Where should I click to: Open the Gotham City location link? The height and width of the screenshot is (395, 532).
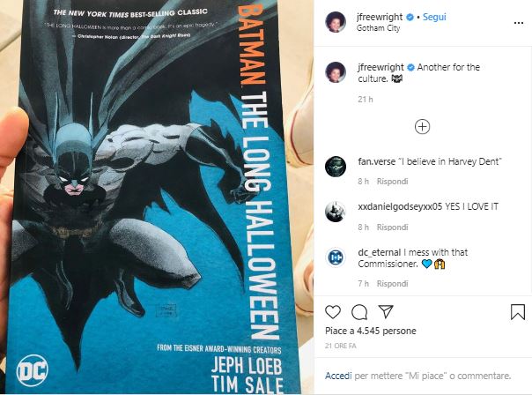pos(379,28)
